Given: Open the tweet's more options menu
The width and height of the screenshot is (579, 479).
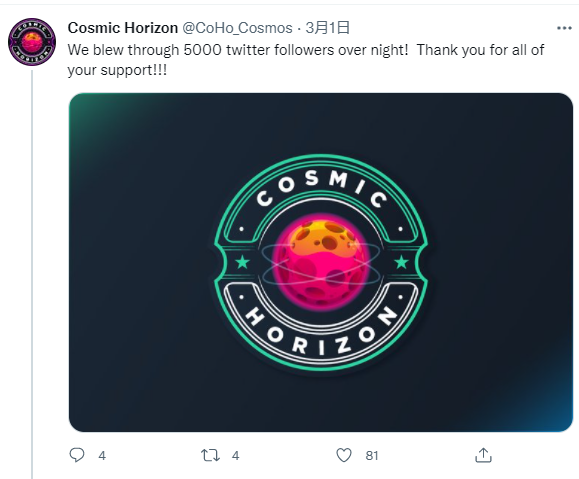Looking at the screenshot, I should 564,28.
